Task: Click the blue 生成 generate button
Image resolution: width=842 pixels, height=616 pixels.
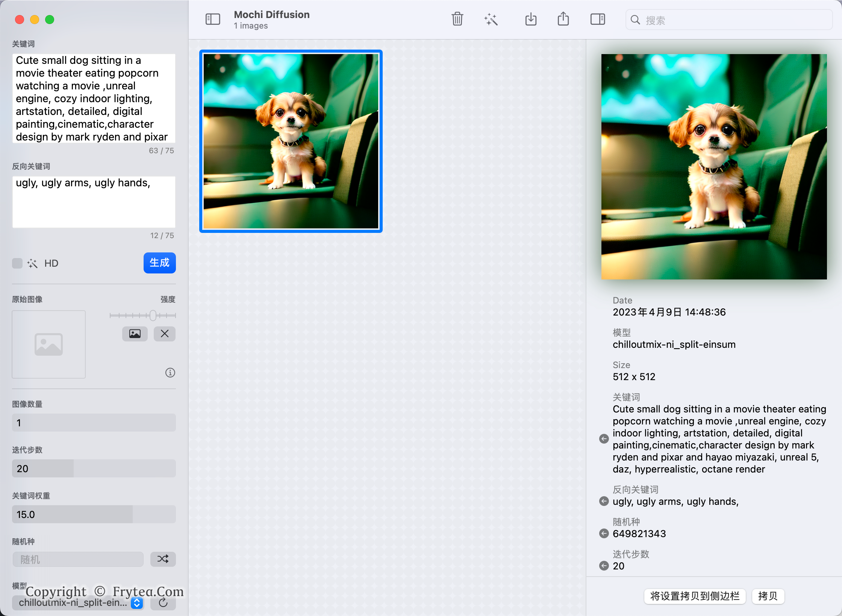Action: [159, 263]
